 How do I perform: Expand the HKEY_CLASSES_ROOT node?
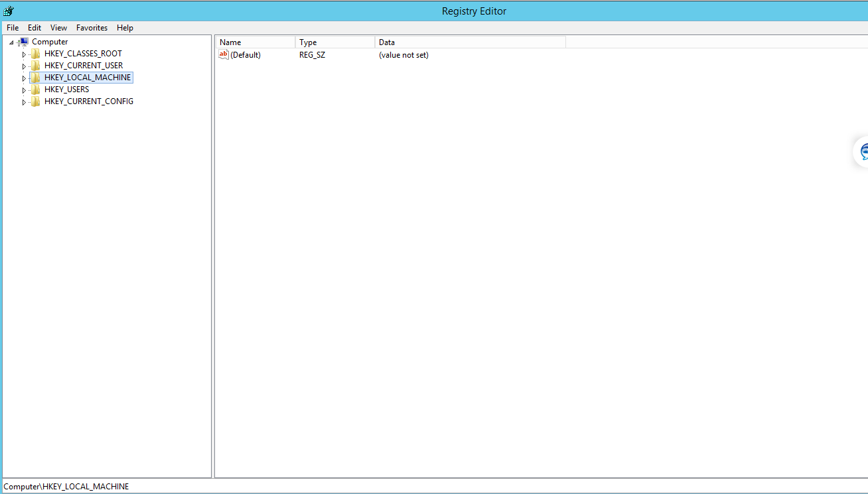(x=24, y=53)
